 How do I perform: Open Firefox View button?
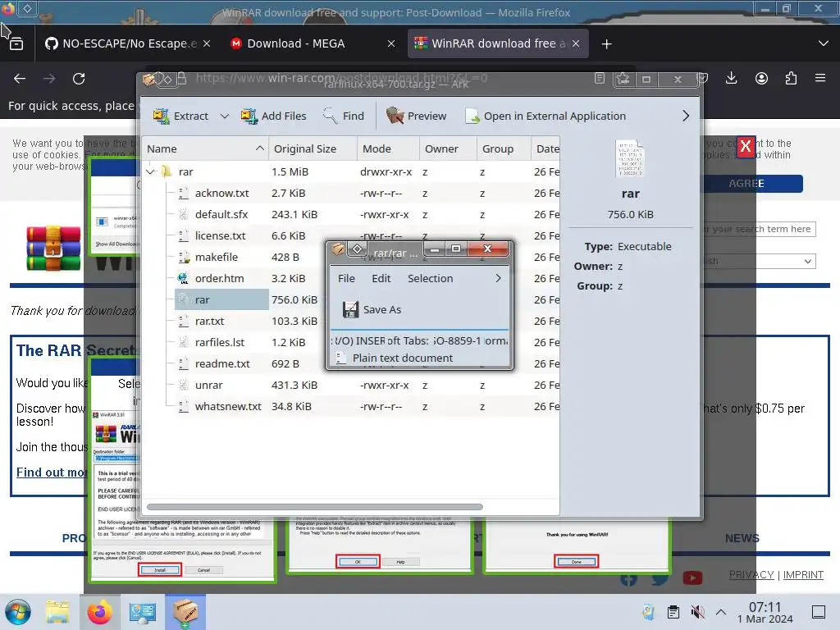16,44
